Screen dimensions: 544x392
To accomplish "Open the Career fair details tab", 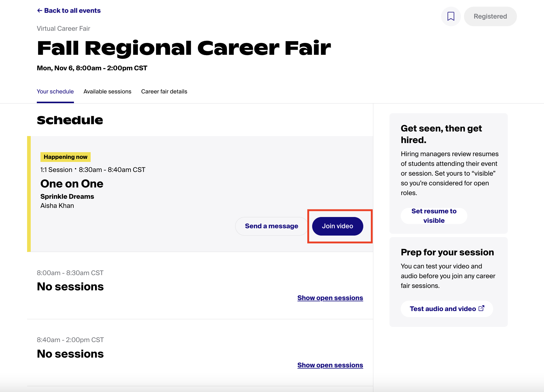I will click(164, 91).
